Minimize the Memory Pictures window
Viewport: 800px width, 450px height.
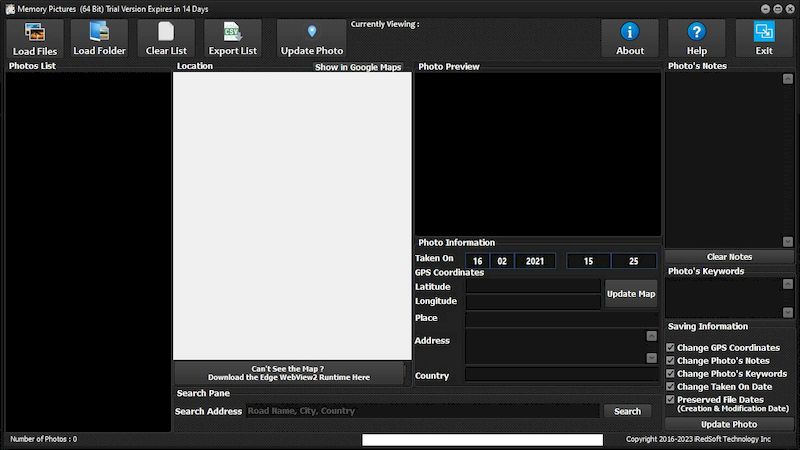765,9
